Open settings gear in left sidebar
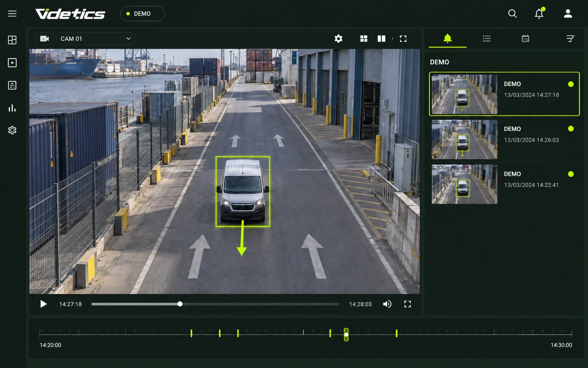Image resolution: width=588 pixels, height=368 pixels. pyautogui.click(x=12, y=130)
